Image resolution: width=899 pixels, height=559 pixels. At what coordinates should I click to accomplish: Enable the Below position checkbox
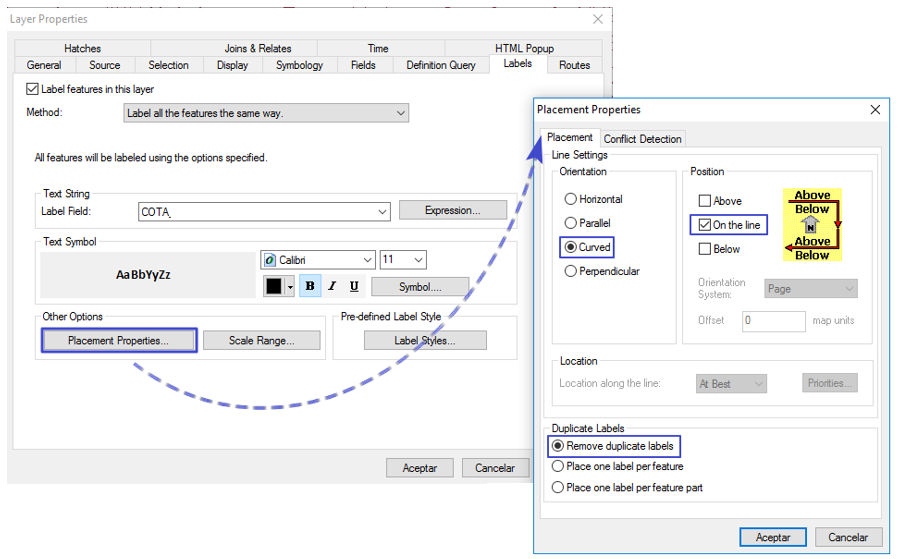(705, 249)
